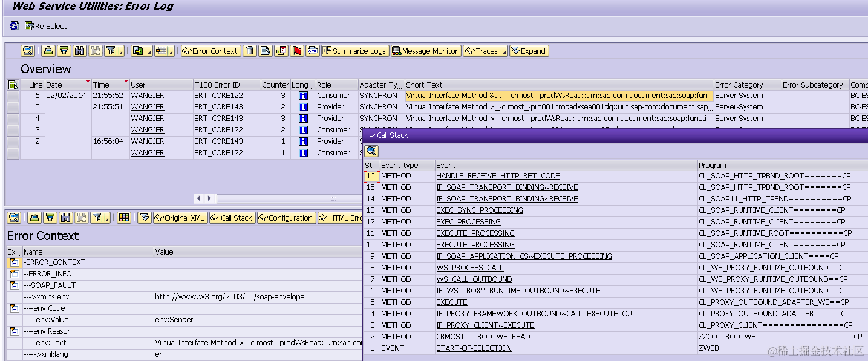Open long text info icon for line 3
The height and width of the screenshot is (361, 868).
(x=304, y=130)
